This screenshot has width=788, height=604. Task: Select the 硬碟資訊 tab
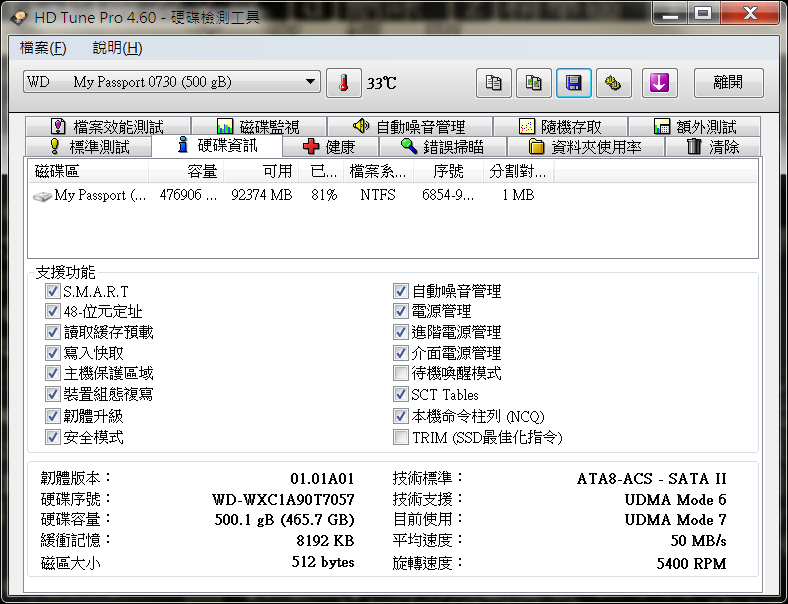217,146
